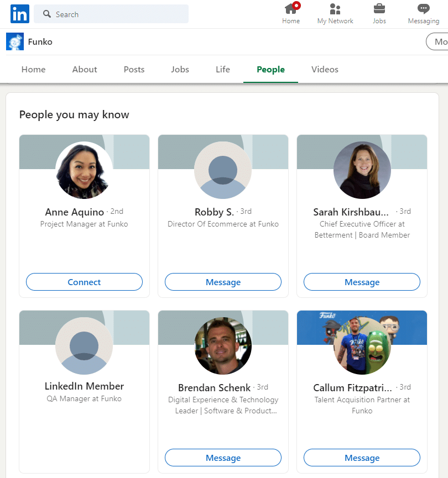Click the LinkedIn logo icon
The height and width of the screenshot is (478, 448).
pyautogui.click(x=20, y=14)
